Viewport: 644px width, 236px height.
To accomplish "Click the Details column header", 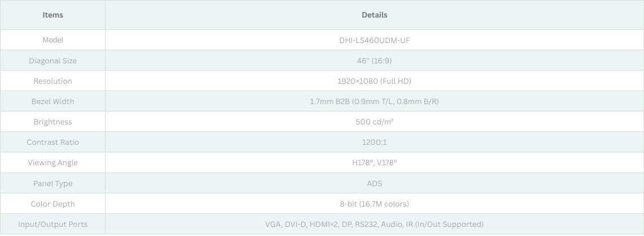I will click(374, 15).
